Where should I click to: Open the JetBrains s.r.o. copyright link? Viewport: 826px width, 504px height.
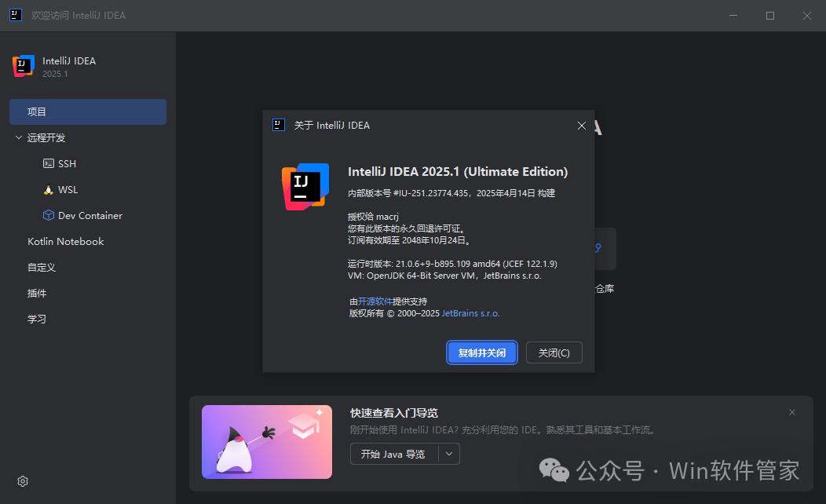470,313
